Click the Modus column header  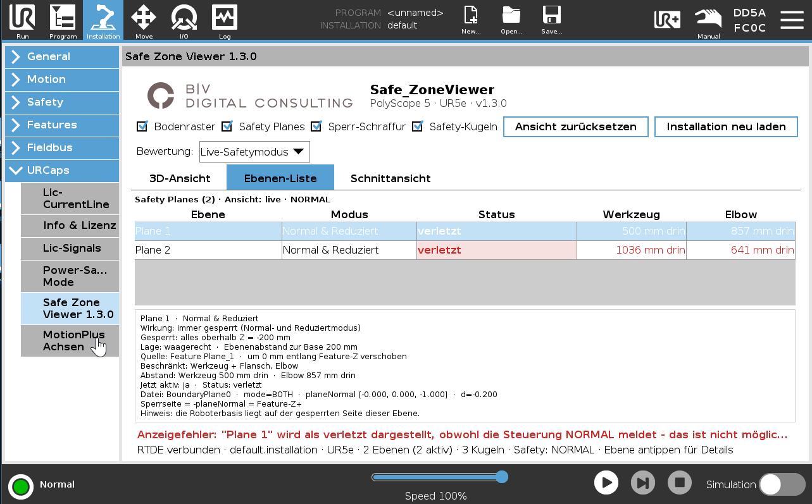click(x=349, y=214)
